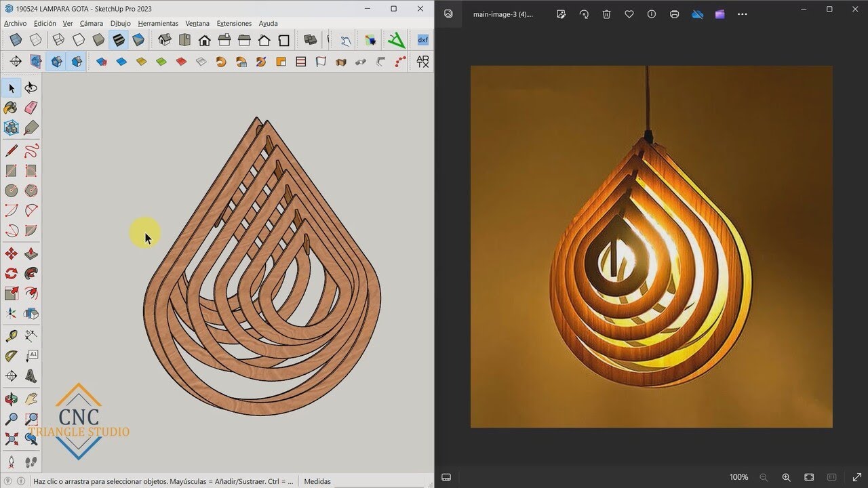Open the Extensiones menu
Viewport: 868px width, 488px height.
pos(234,24)
